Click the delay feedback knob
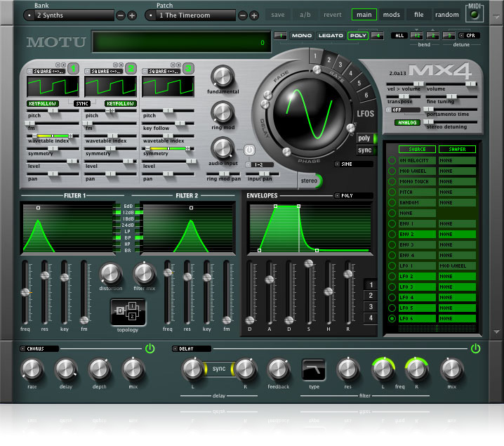 (278, 369)
